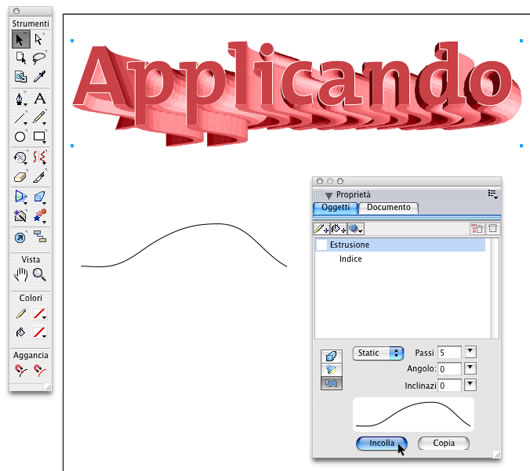Open the Passi dropdown arrow

tap(471, 352)
